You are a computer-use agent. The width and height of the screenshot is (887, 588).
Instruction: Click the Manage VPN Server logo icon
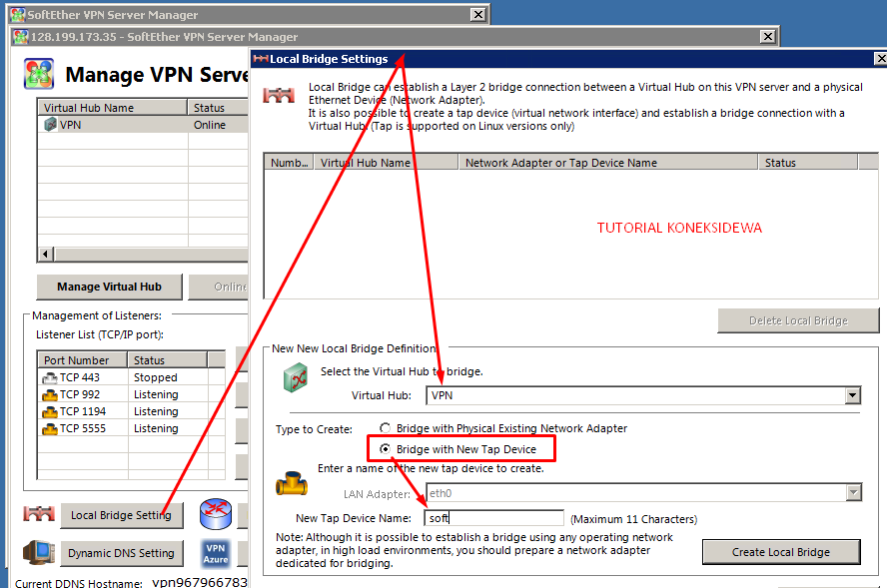pos(39,74)
